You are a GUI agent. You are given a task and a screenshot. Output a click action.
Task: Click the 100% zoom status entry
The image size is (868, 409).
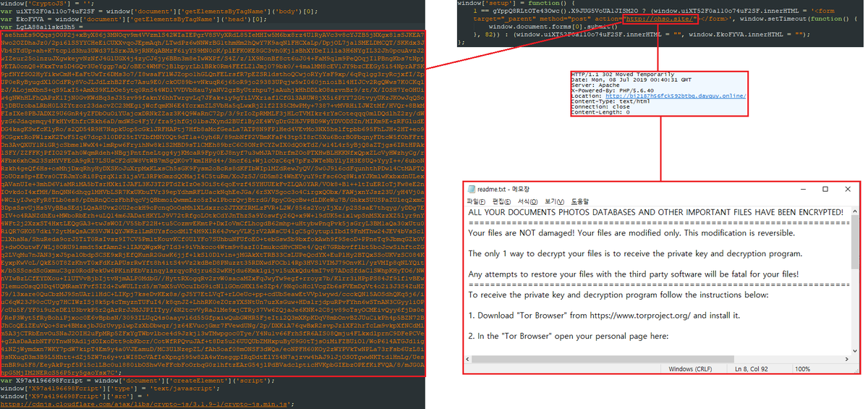[x=802, y=369]
